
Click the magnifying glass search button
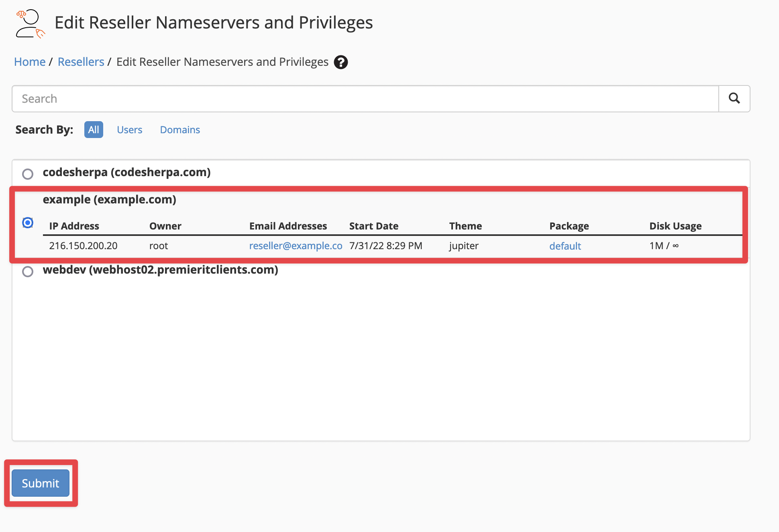click(734, 98)
